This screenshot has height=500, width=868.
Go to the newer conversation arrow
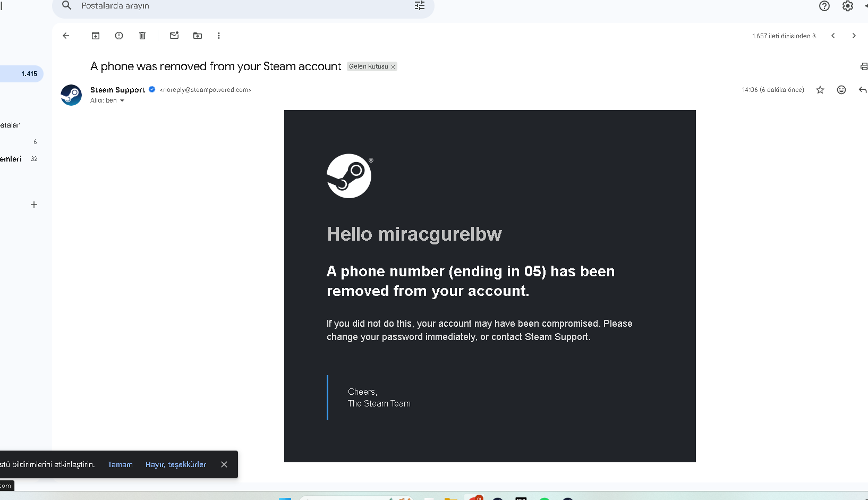pyautogui.click(x=833, y=36)
